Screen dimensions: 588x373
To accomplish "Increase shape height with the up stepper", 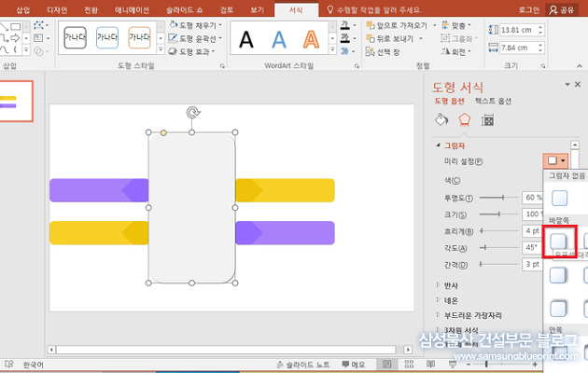I will tap(540, 27).
